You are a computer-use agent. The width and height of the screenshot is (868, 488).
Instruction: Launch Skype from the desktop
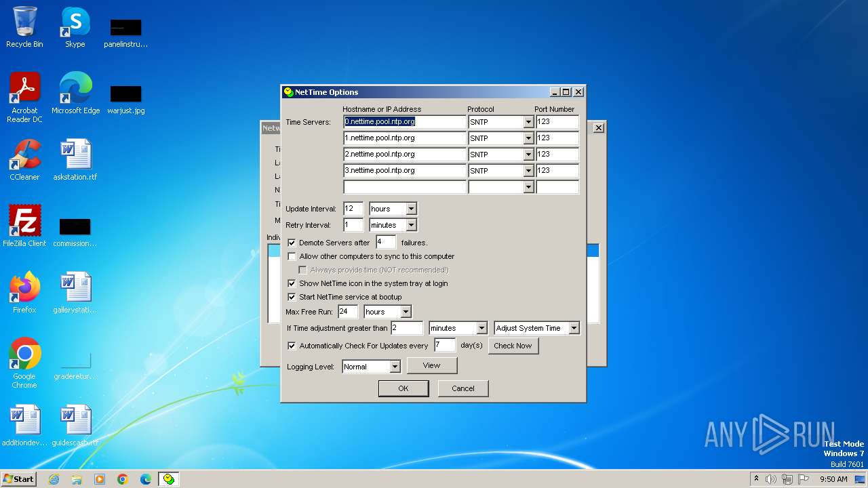tap(75, 27)
